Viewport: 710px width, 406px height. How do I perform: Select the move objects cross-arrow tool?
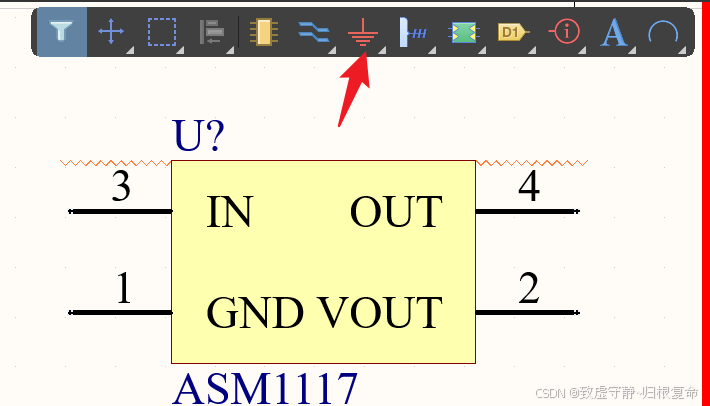click(111, 32)
